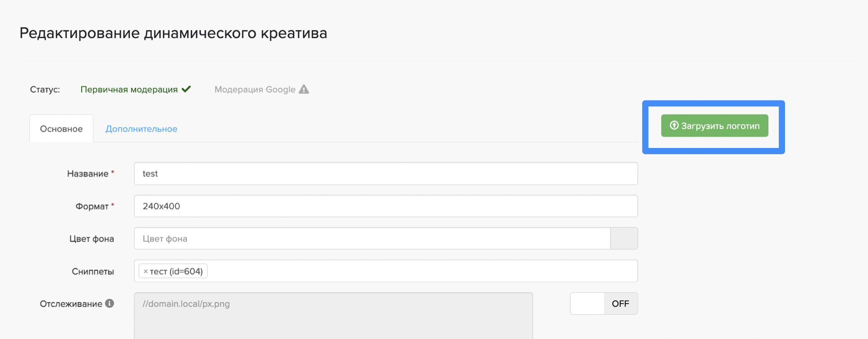
Task: Open the Цвет фона color swatch
Action: coord(624,239)
